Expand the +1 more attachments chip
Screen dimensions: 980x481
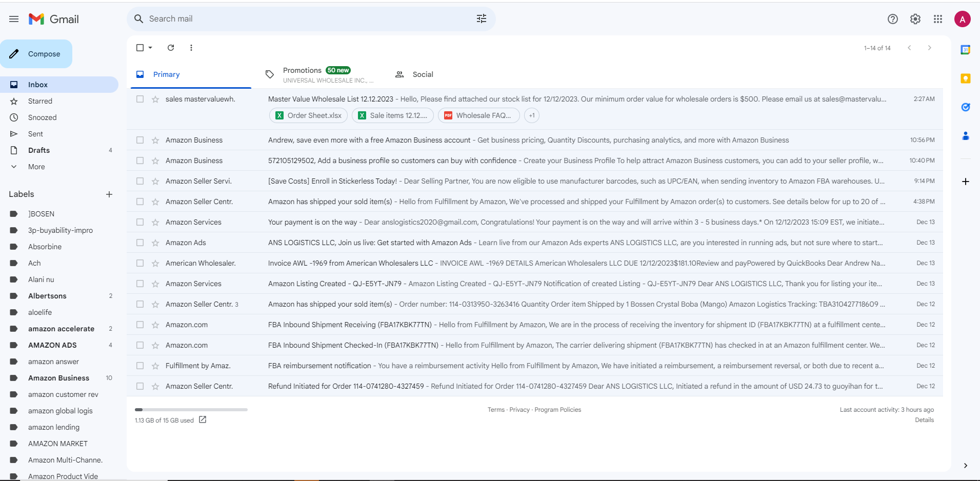[x=532, y=115]
